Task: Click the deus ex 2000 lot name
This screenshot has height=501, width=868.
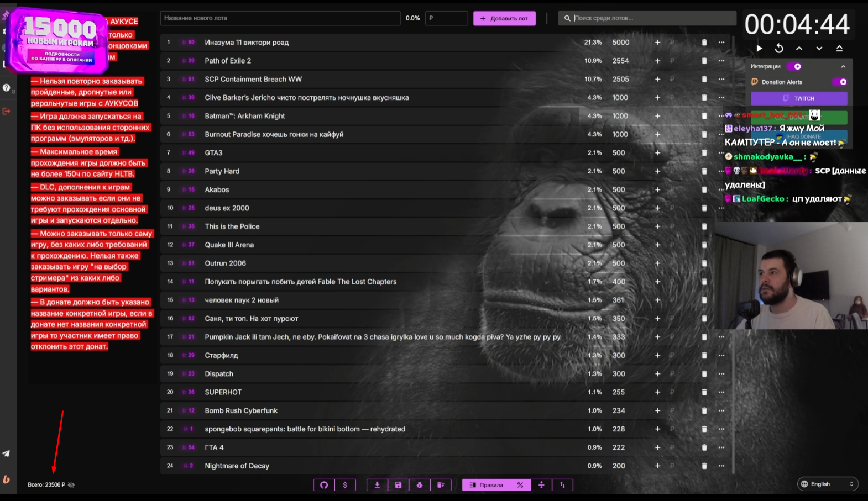Action: coord(227,208)
